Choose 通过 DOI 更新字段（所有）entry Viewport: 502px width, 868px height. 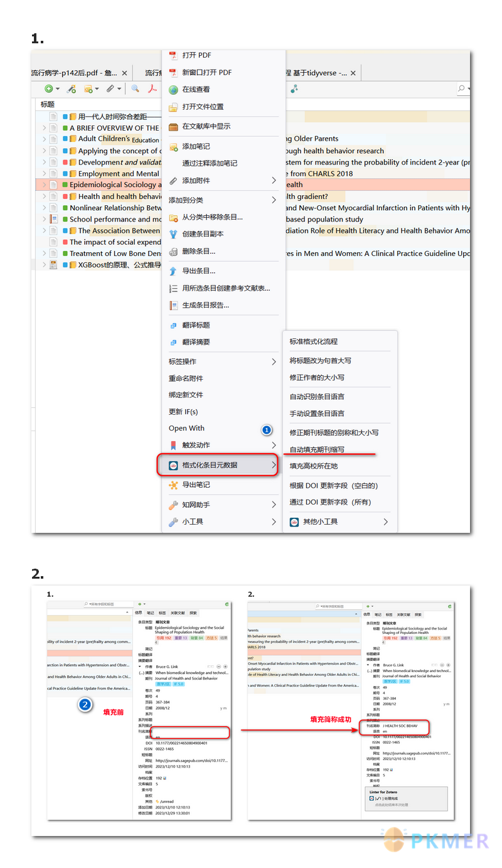click(330, 501)
